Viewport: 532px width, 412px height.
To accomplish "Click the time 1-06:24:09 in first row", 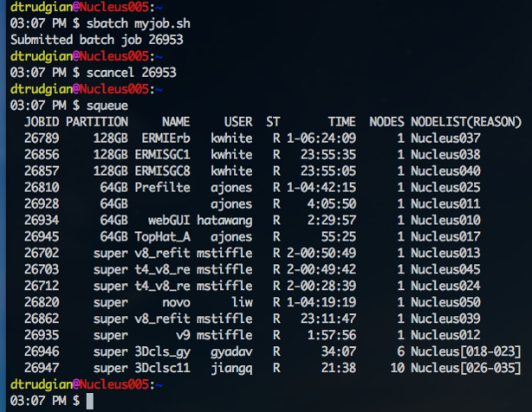I will pos(321,138).
